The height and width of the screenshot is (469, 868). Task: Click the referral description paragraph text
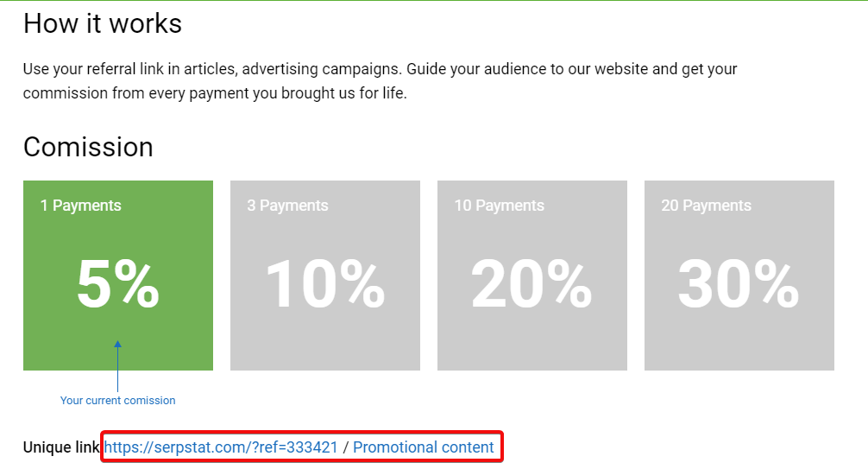380,81
